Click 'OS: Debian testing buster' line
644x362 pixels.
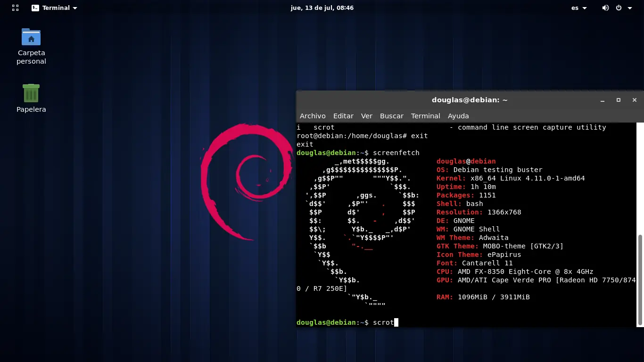click(x=489, y=170)
